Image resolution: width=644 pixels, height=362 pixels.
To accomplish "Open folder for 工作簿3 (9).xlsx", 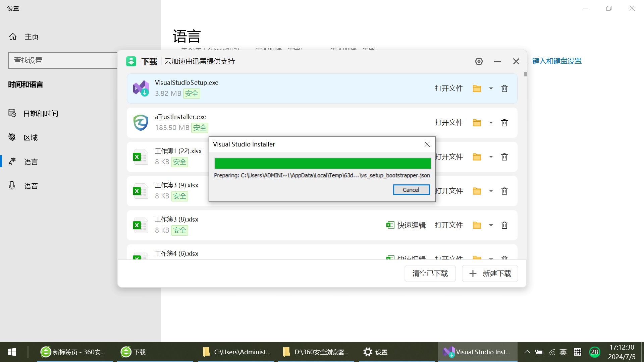I will [x=477, y=191].
